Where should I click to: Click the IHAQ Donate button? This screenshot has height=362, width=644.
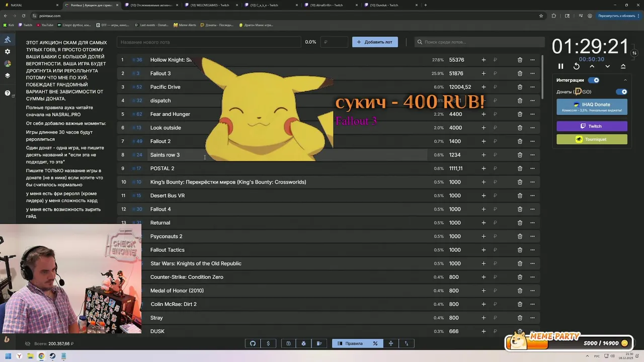pos(592,107)
